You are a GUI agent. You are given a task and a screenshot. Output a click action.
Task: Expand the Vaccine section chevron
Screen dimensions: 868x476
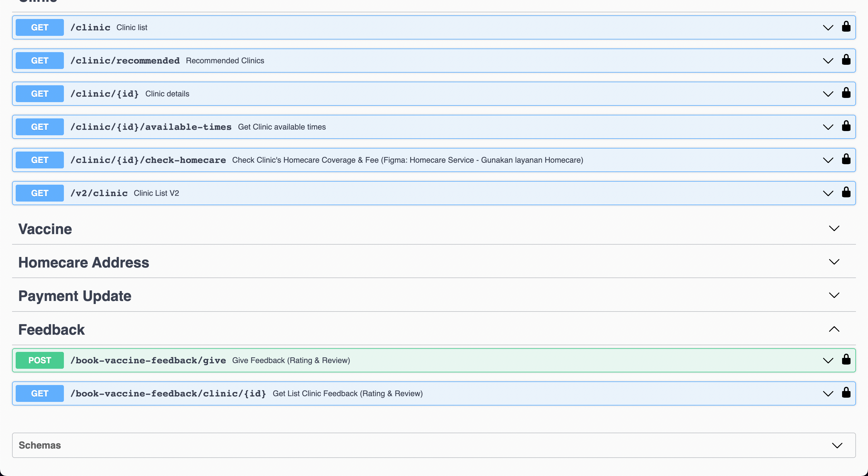[834, 229]
